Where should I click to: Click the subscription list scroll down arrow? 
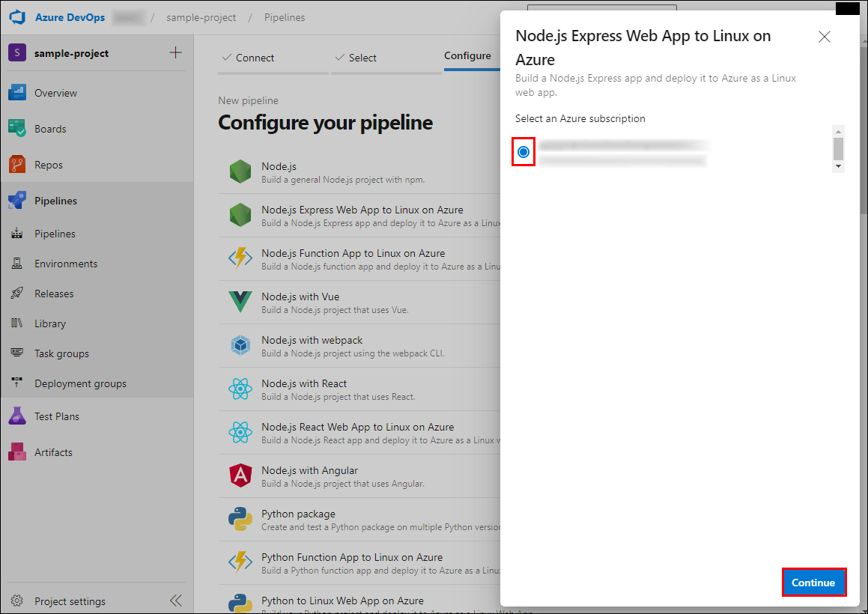pos(838,166)
